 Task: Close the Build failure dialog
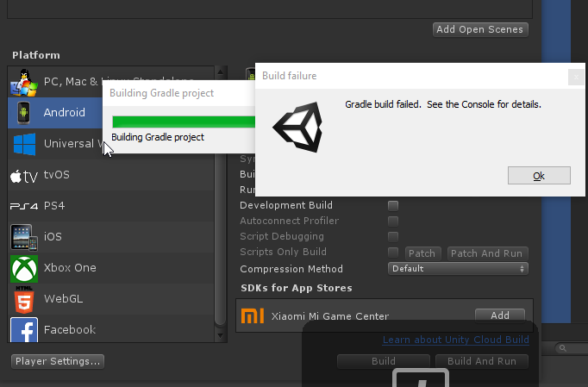[576, 78]
